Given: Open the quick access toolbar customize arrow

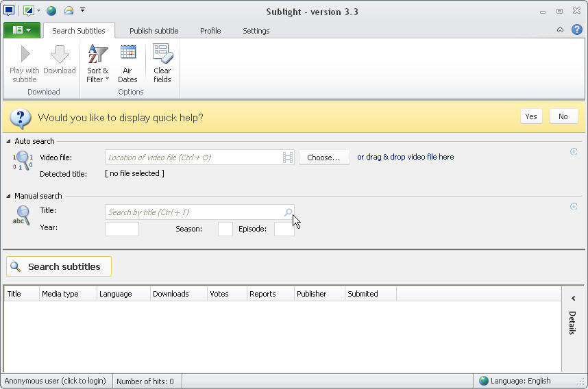Looking at the screenshot, I should 82,10.
